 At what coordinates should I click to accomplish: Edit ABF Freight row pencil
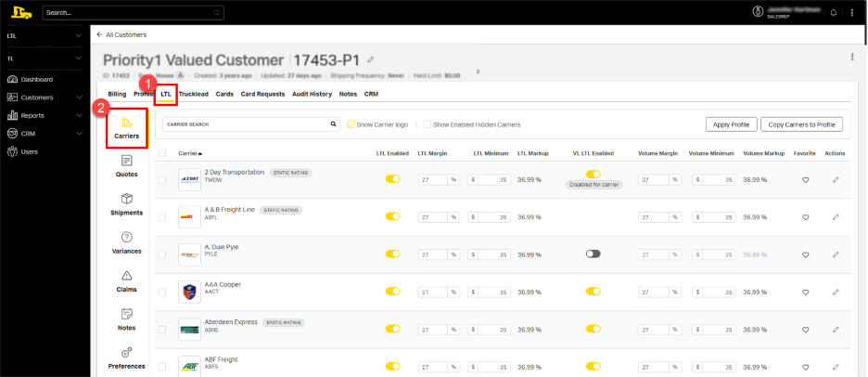(836, 367)
